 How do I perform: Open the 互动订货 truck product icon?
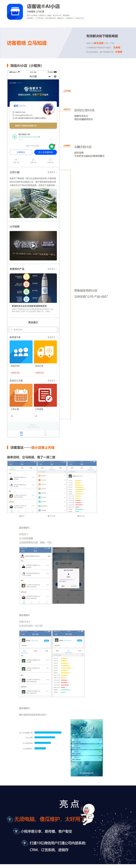45,352
